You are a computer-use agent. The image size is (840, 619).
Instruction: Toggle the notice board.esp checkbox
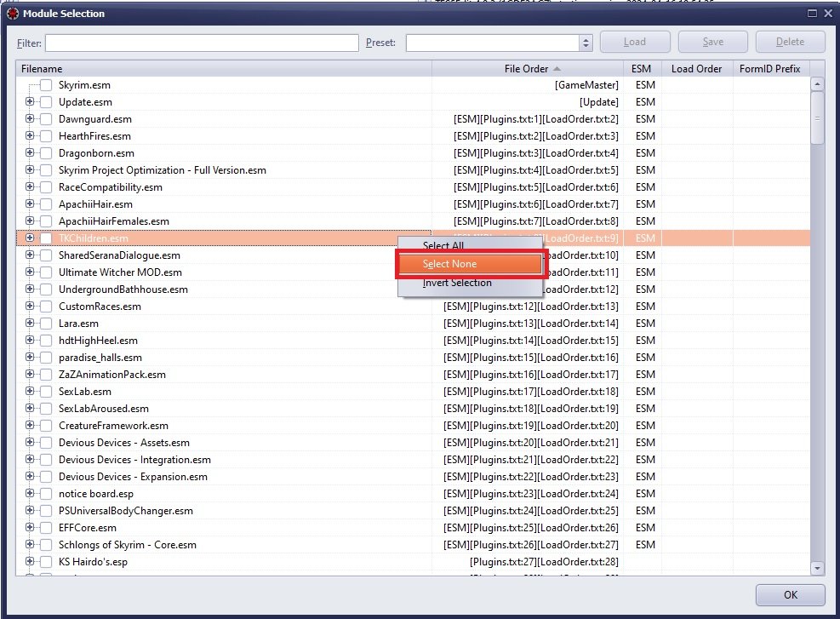pyautogui.click(x=46, y=494)
